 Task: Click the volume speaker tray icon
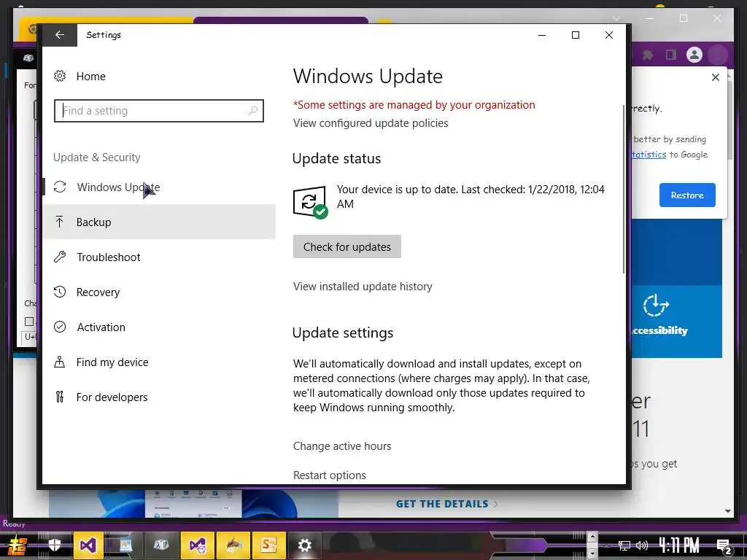[642, 545]
